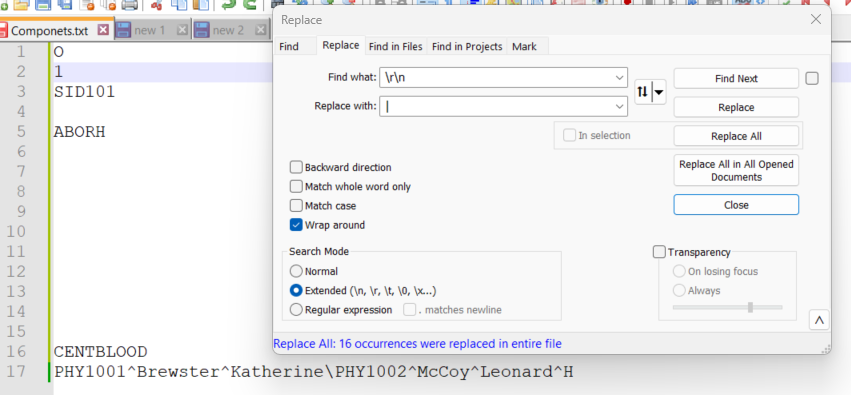The height and width of the screenshot is (395, 851).
Task: Click the Replace All button
Action: pyautogui.click(x=736, y=136)
